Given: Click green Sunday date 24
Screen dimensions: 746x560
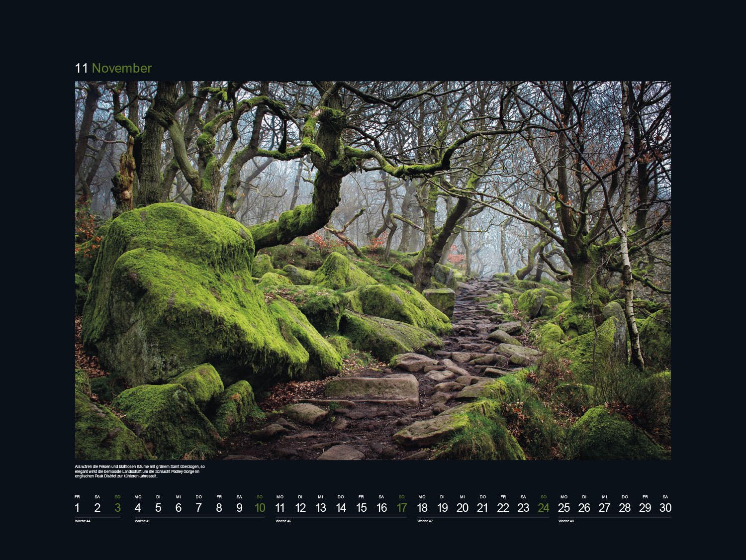Looking at the screenshot, I should point(544,508).
